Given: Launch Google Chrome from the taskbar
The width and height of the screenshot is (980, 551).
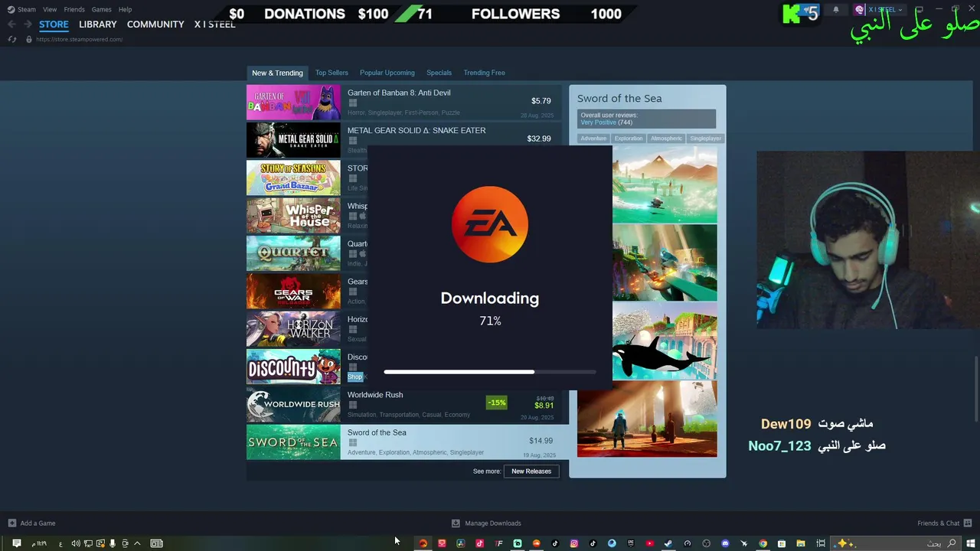Looking at the screenshot, I should [x=763, y=543].
